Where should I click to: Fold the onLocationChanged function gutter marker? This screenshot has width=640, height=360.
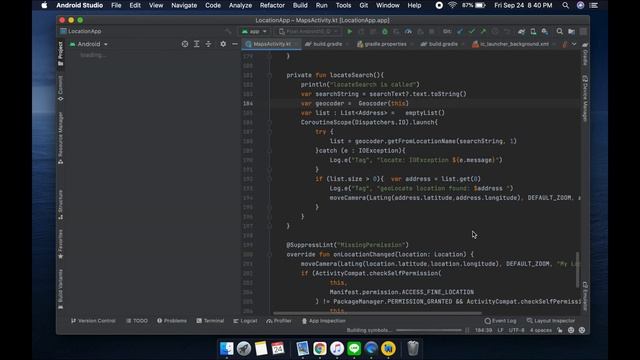(269, 254)
